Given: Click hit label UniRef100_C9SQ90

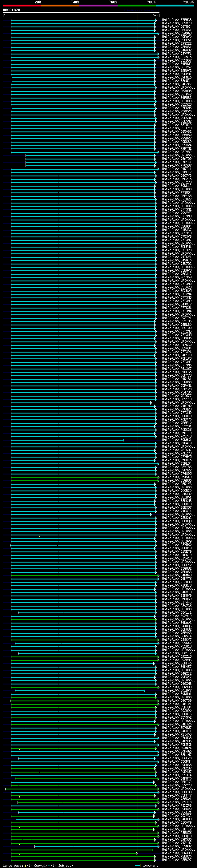Looking at the screenshot, I should pos(176,711).
